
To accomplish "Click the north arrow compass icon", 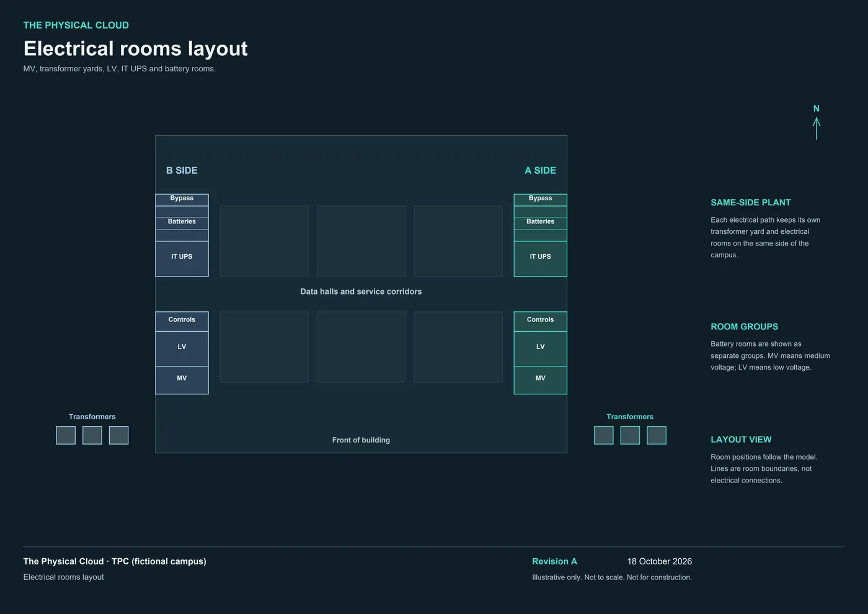I will point(817,128).
